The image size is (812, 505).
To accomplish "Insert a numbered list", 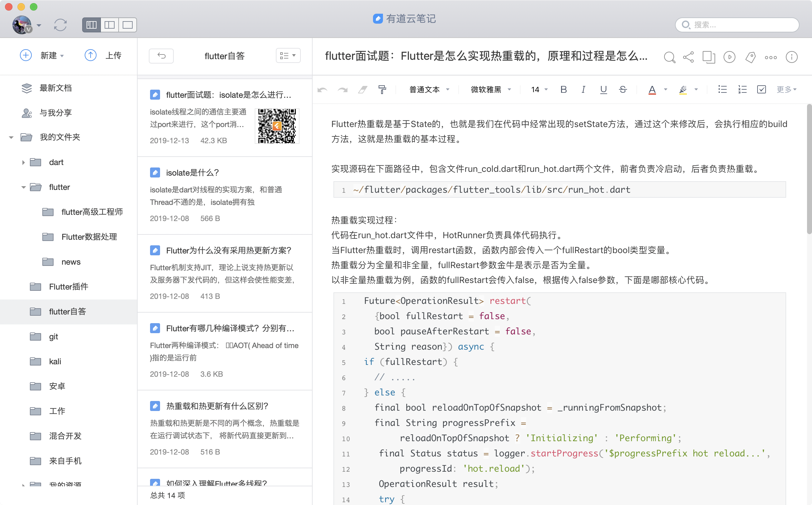I will point(742,89).
